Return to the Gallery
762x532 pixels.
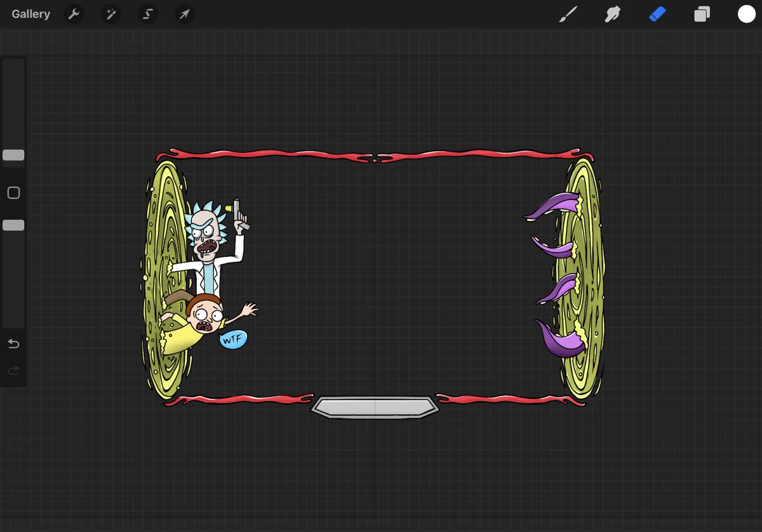click(30, 14)
